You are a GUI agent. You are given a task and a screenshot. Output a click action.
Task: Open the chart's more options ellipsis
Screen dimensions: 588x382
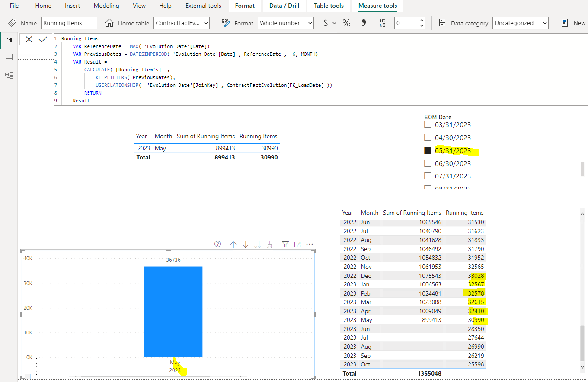tap(310, 244)
